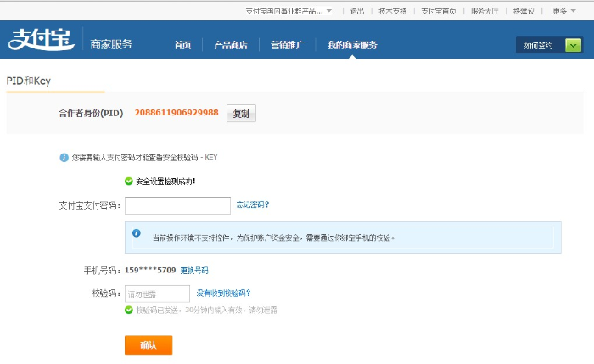
Task: Select the PID和Key section tab
Action: point(28,81)
